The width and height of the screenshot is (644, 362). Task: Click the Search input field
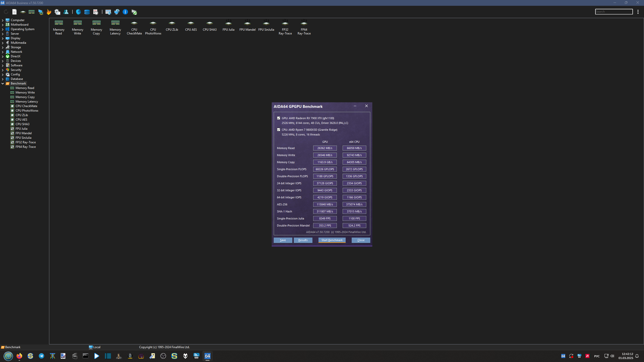tap(614, 12)
